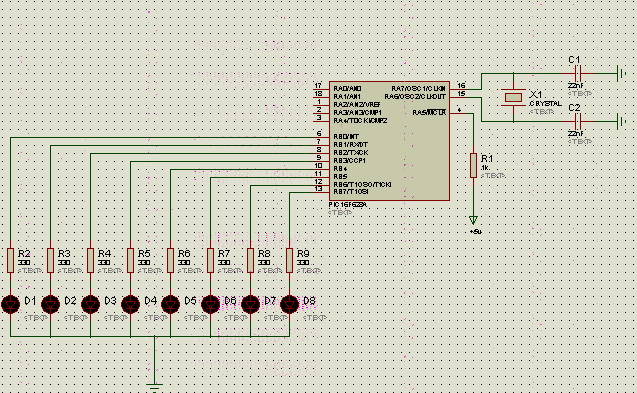The image size is (637, 393).
Task: Click the RB3/CCP1 pin label
Action: tap(349, 161)
